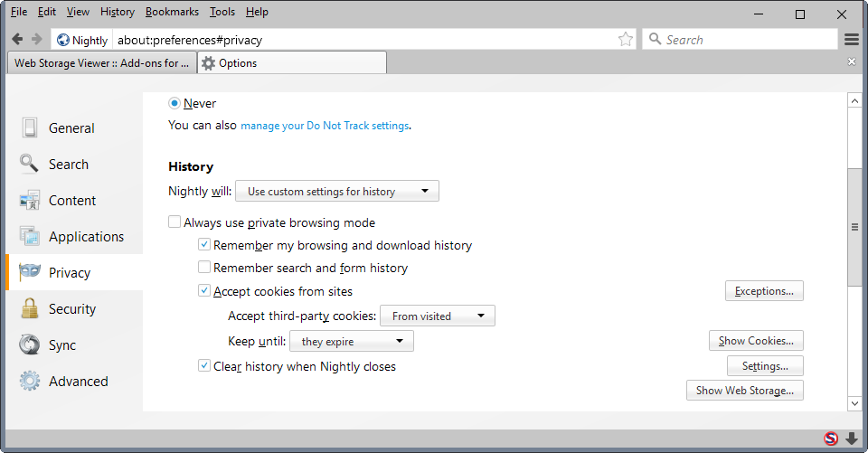Click the scrollbar up arrow
The width and height of the screenshot is (868, 453).
pyautogui.click(x=854, y=100)
